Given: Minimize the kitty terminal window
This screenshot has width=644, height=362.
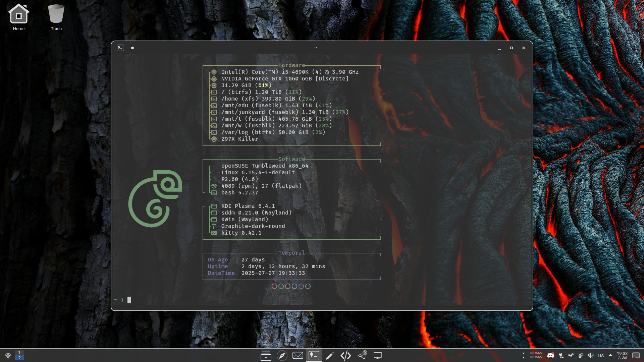Looking at the screenshot, I should pos(499,48).
